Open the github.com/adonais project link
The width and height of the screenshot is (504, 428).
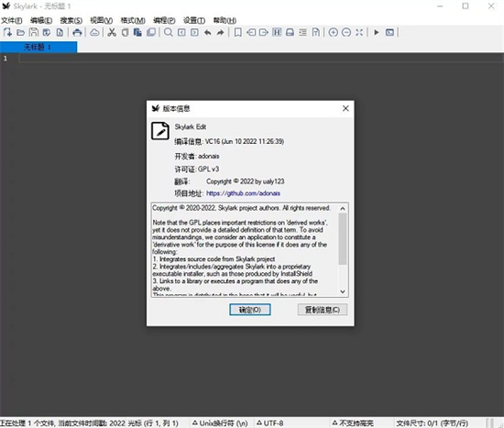(x=243, y=193)
